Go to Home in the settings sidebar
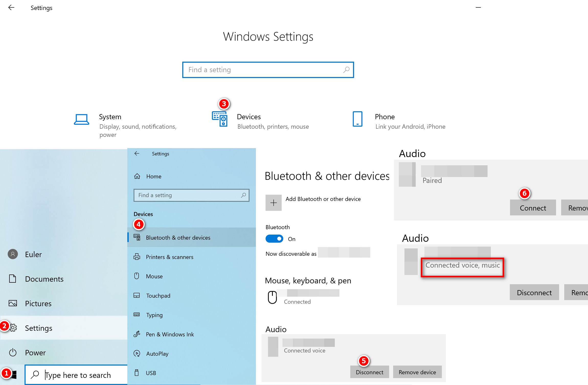588x385 pixels. [x=191, y=176]
